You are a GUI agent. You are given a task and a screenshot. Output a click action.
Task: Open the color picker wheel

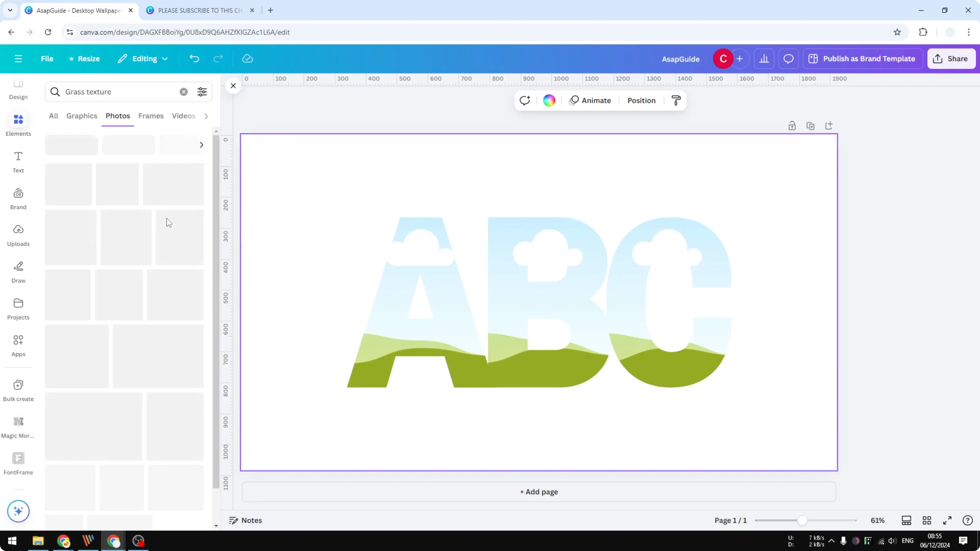click(549, 100)
